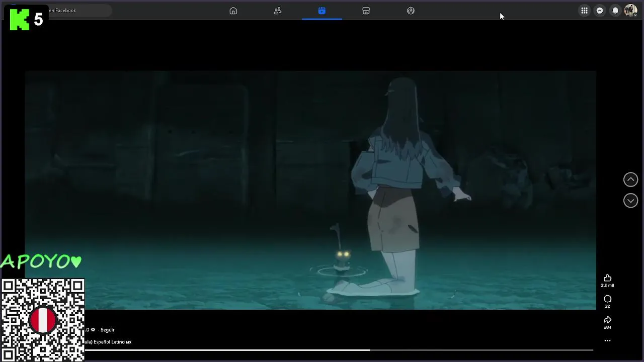Open Messenger chats
644x362 pixels.
pos(600,11)
